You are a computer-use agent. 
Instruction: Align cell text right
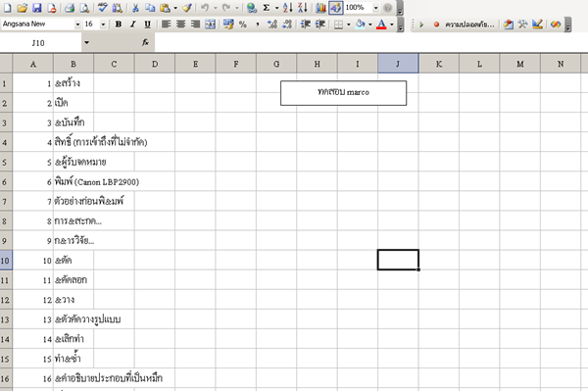(195, 24)
